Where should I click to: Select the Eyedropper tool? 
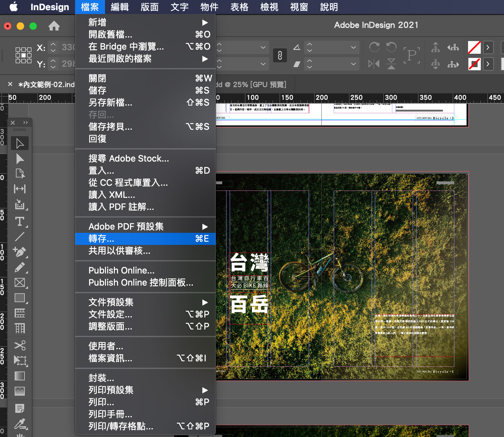(x=20, y=424)
